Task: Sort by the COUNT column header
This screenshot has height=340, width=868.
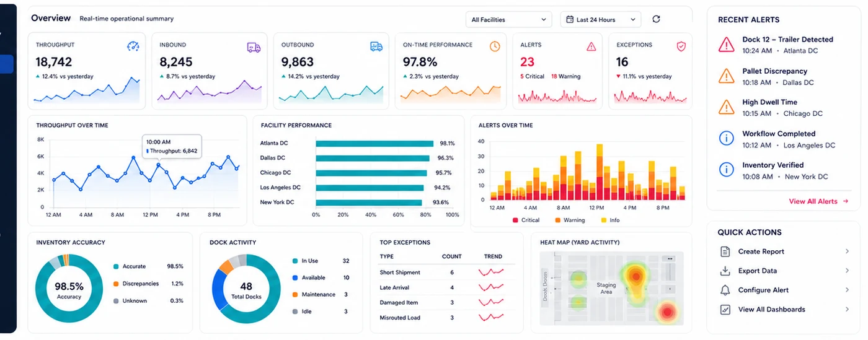Action: pos(451,256)
